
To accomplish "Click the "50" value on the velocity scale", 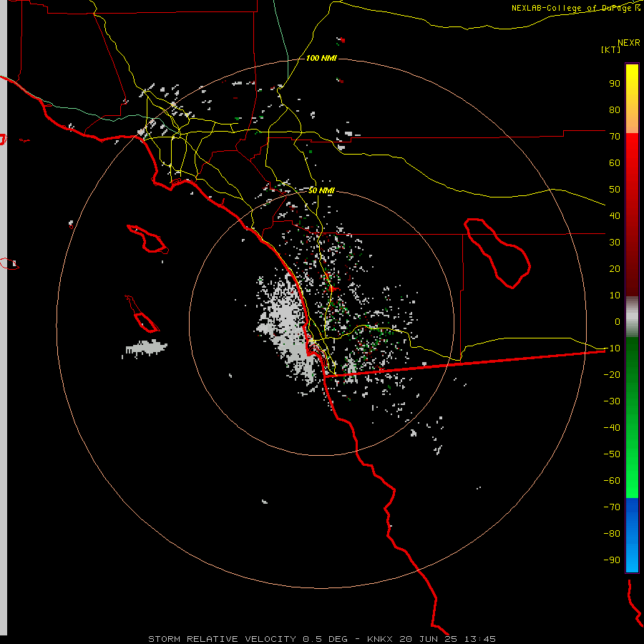I will pos(615,190).
